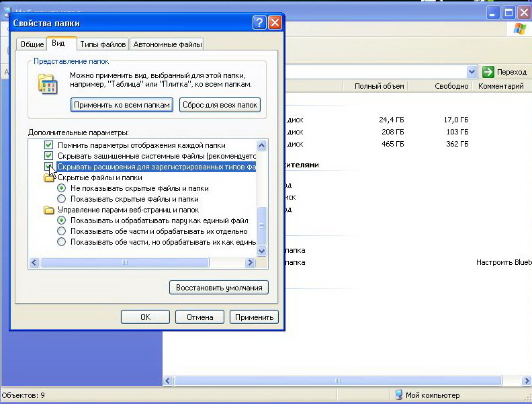
Task: Minimize the Мой компьютер Explorer window
Action: (492, 13)
